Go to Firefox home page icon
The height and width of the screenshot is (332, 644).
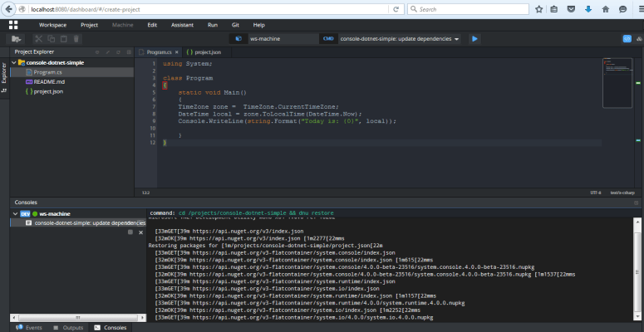[604, 9]
